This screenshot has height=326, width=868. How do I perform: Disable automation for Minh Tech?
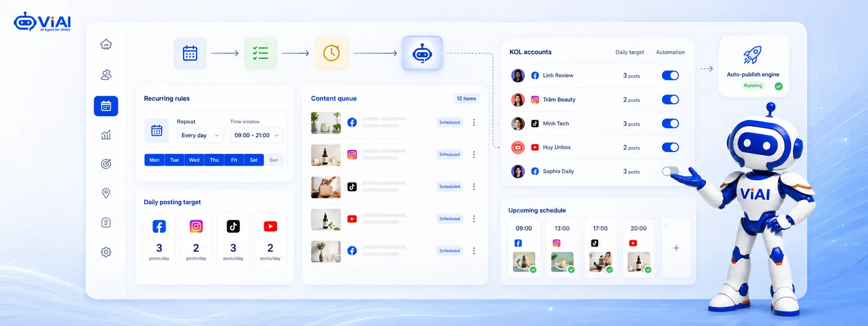click(670, 124)
